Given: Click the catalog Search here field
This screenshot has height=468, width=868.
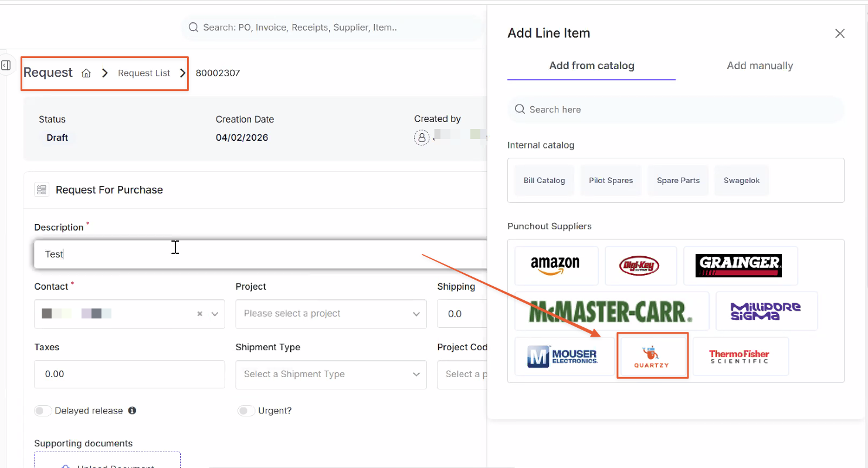Looking at the screenshot, I should point(676,110).
